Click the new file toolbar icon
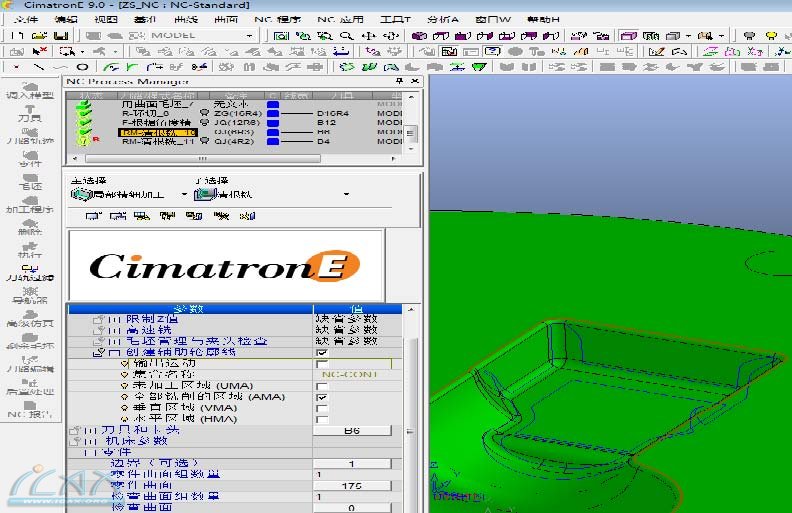Viewport: 792px width, 513px height. point(17,36)
